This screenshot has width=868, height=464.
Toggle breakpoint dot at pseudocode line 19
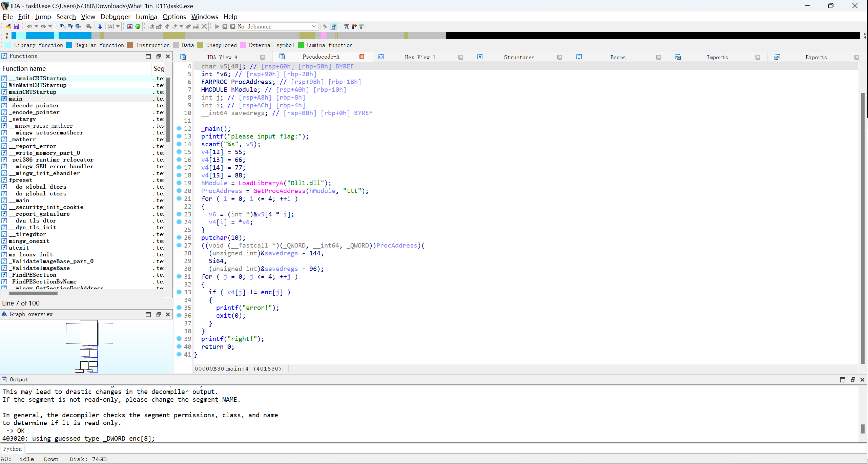(179, 183)
